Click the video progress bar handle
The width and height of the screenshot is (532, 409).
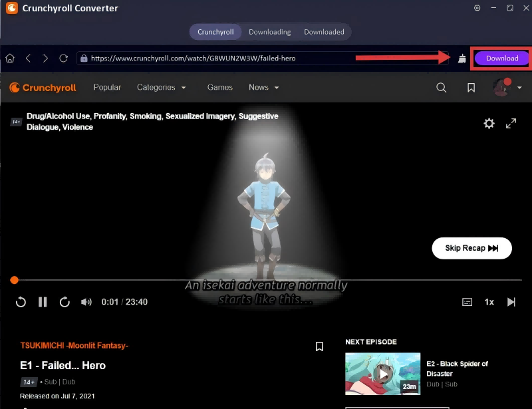(x=14, y=280)
